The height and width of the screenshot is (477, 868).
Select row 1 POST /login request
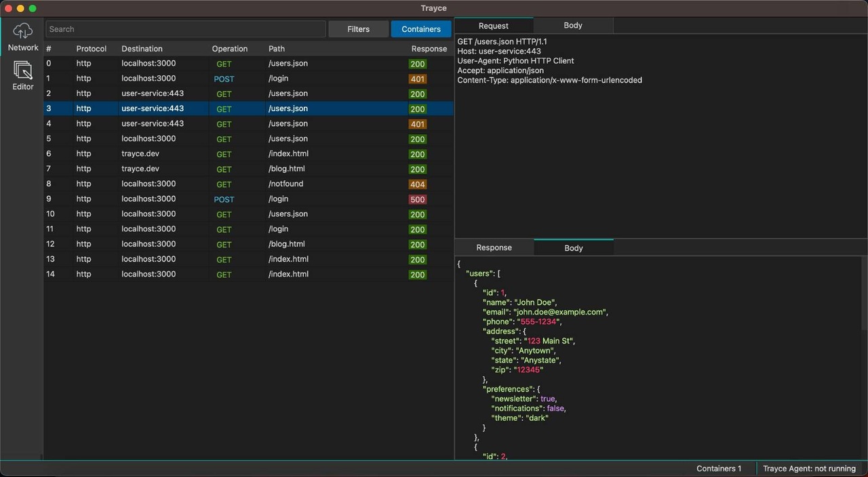click(x=224, y=79)
